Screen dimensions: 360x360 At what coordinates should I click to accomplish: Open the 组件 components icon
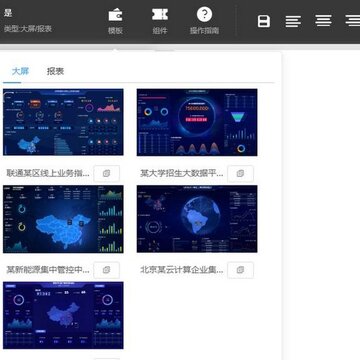160,15
